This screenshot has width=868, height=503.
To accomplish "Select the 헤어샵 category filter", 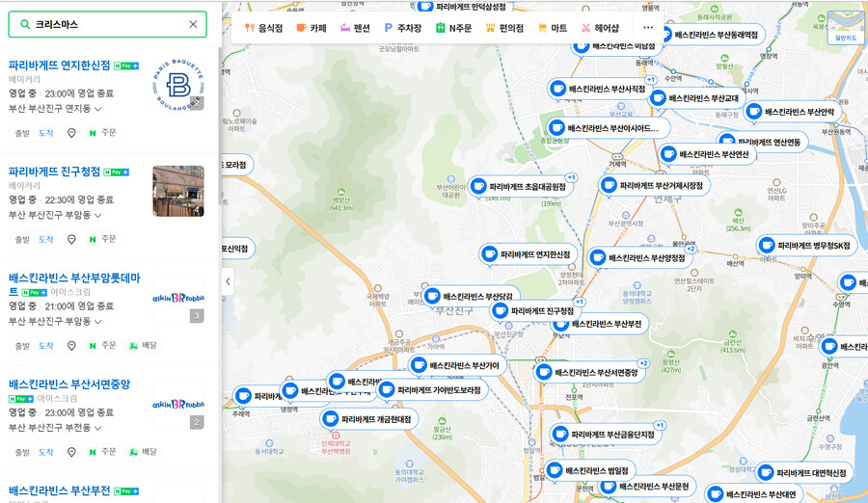I will click(600, 28).
